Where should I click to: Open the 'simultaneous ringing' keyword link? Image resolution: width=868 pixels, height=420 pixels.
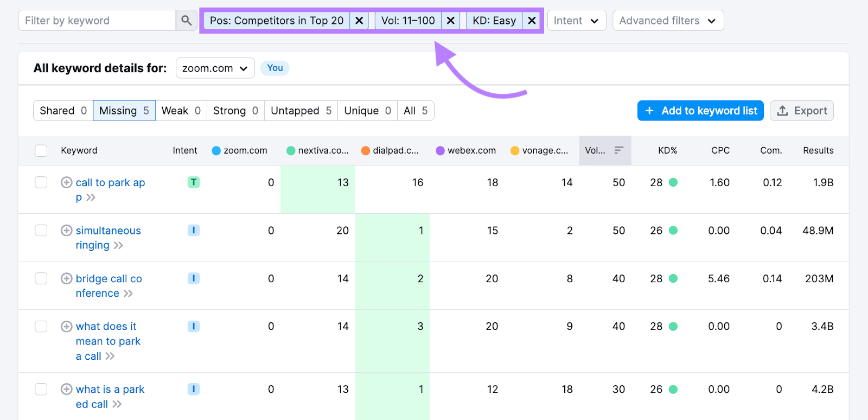[108, 238]
